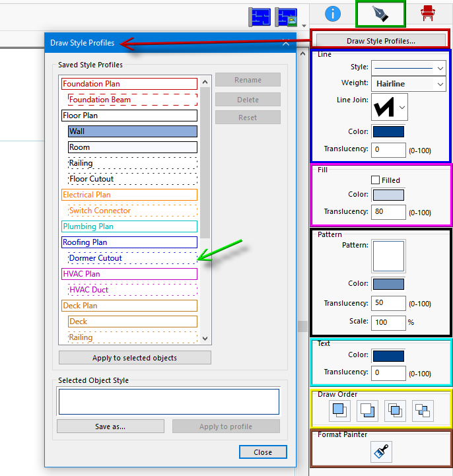This screenshot has height=476, width=453.
Task: Open the floor plan with landscape icon
Action: [286, 17]
